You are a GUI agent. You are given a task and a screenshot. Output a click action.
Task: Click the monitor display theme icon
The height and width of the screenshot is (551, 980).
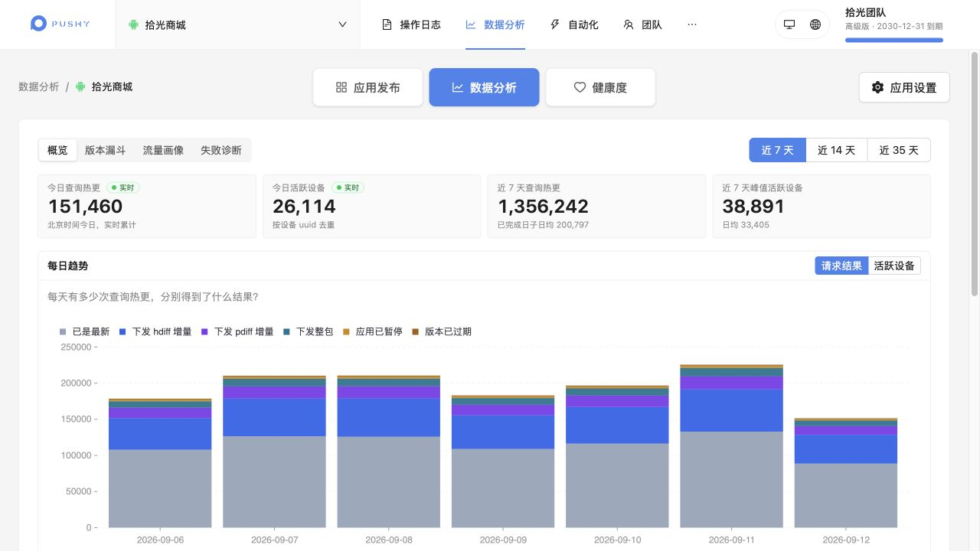click(x=789, y=24)
